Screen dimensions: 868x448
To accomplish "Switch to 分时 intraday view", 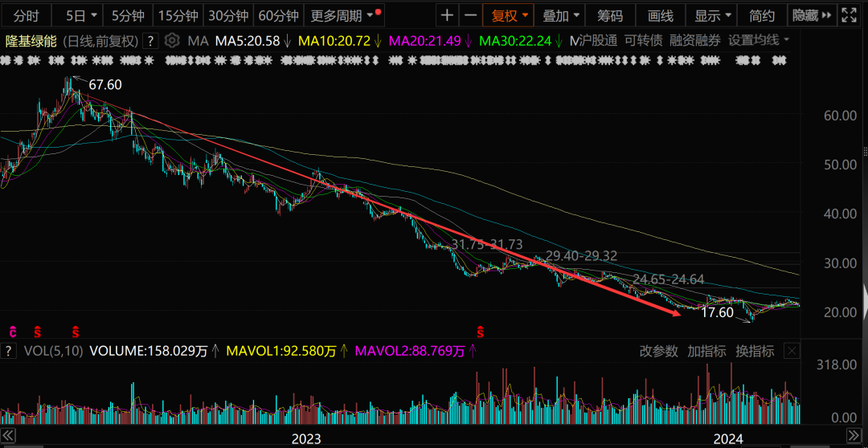I will 26,15.
